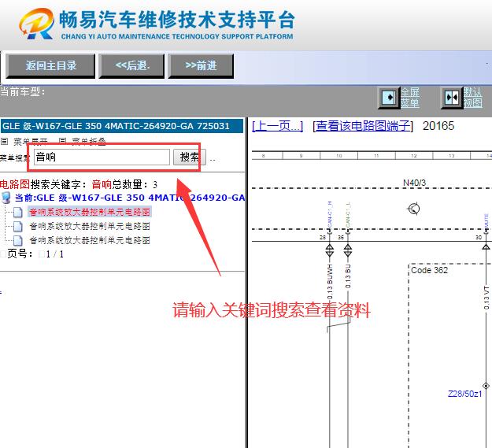Click the 0.13 VT wire label
This screenshot has height=448, width=492.
[x=486, y=298]
